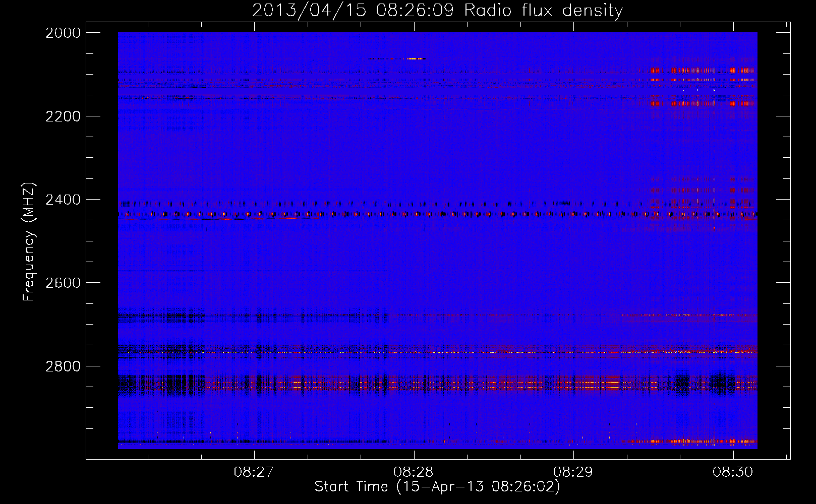Click the 08:27 time axis label
The width and height of the screenshot is (816, 504).
point(254,472)
